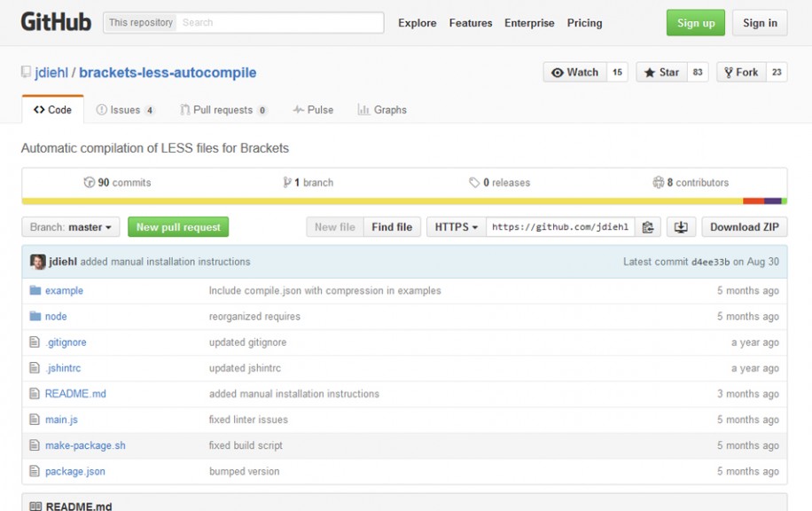Screen dimensions: 812x511
Task: Open the example folder icon
Action: point(38,291)
